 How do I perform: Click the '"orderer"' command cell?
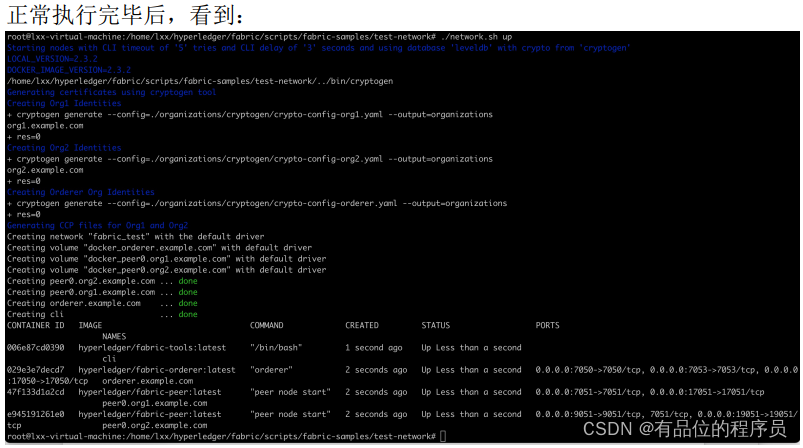pyautogui.click(x=271, y=370)
